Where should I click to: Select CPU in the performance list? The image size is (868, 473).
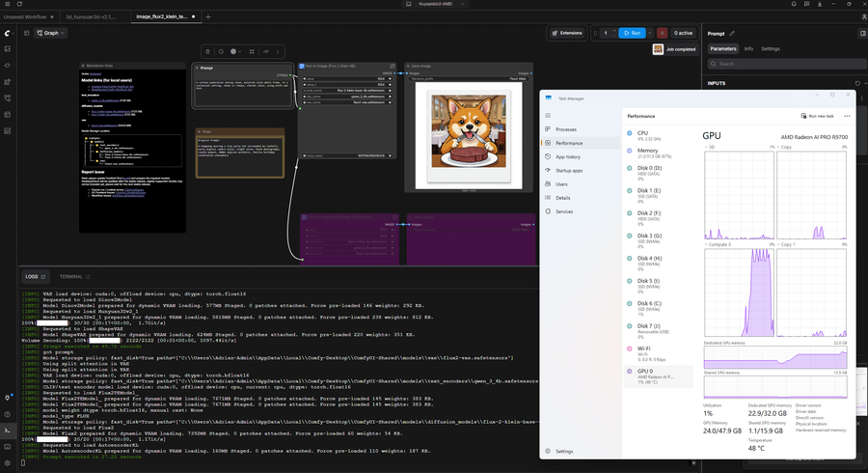pyautogui.click(x=659, y=136)
